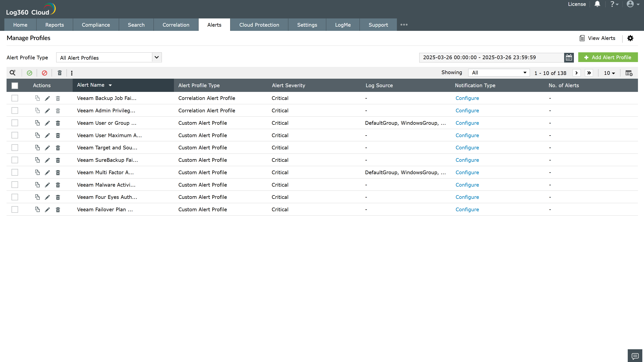Click the Add Alert Profile button
The height and width of the screenshot is (362, 644).
(x=608, y=58)
